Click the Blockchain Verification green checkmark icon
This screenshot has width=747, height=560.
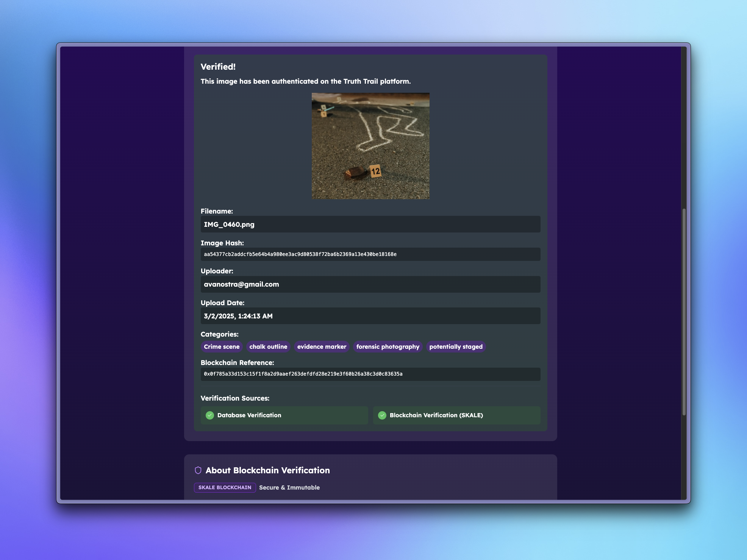(382, 415)
